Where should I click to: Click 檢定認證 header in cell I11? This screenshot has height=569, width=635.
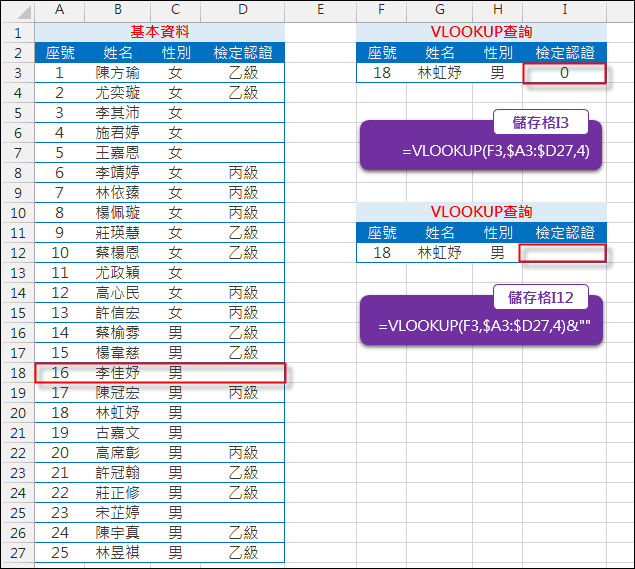[x=565, y=233]
